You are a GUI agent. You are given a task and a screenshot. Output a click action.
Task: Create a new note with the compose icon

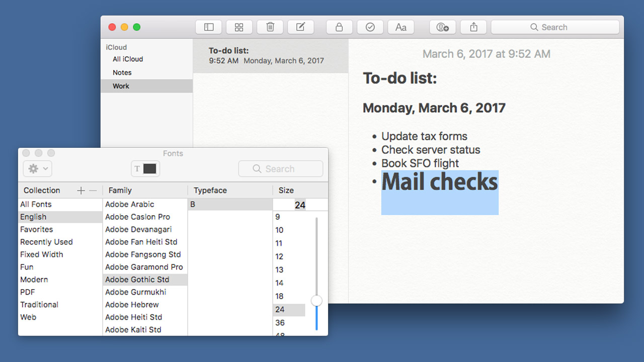coord(300,27)
